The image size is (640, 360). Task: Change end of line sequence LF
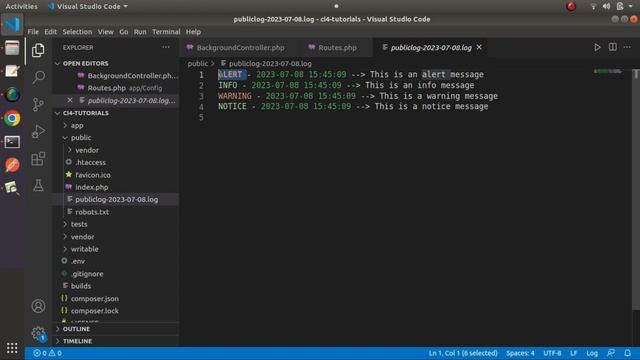point(573,353)
